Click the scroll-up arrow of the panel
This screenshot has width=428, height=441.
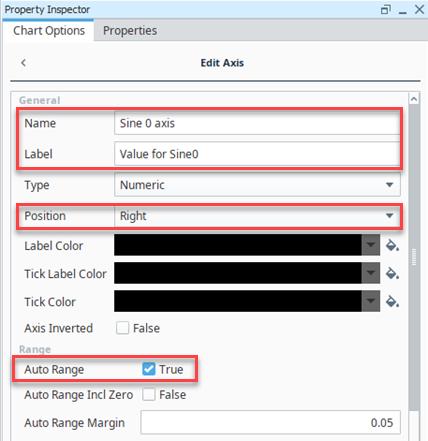click(414, 99)
